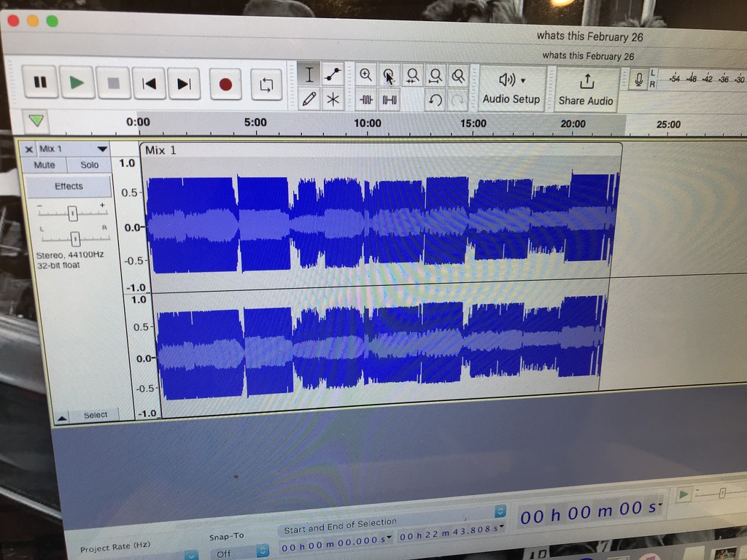Mute the Mix 1 track
This screenshot has height=560, width=747.
click(x=44, y=166)
